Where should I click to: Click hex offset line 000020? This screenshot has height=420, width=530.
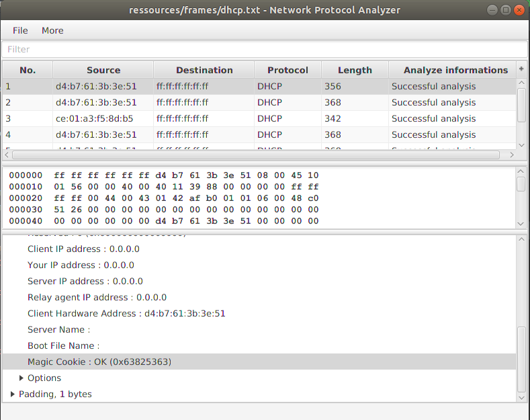point(164,198)
